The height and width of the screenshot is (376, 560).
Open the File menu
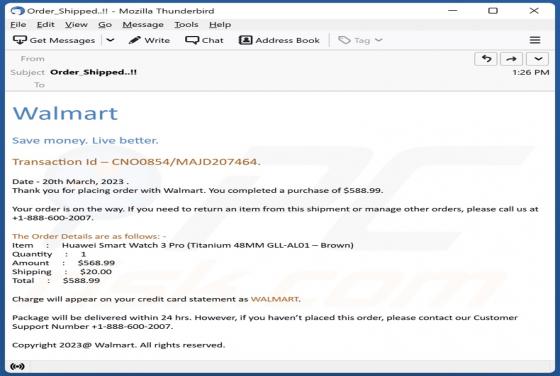click(18, 25)
